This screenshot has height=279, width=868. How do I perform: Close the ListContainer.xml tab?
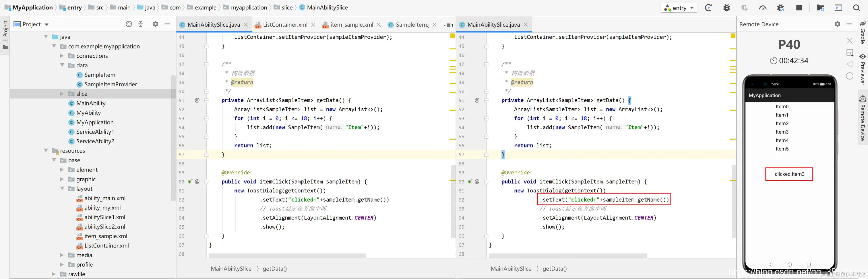coord(313,25)
